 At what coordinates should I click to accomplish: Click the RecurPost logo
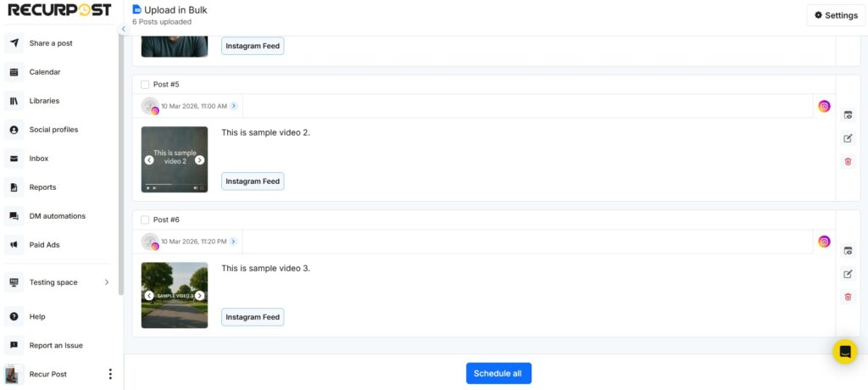(x=59, y=10)
